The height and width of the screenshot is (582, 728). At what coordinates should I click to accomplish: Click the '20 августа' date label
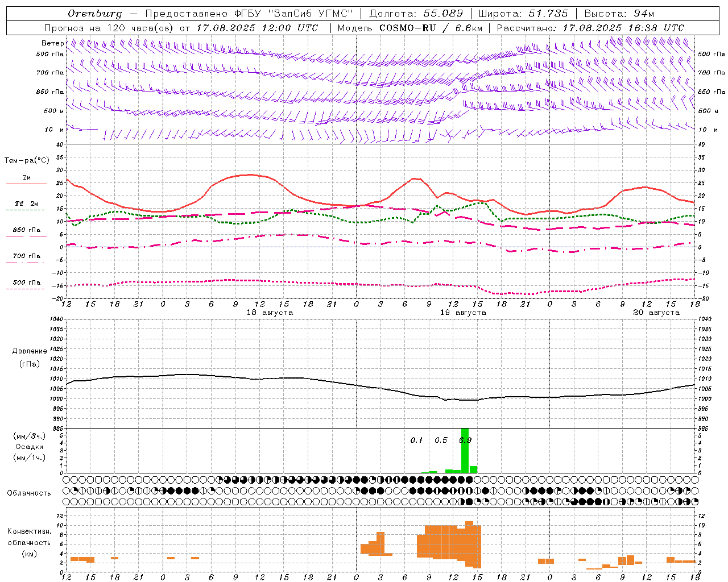click(656, 313)
